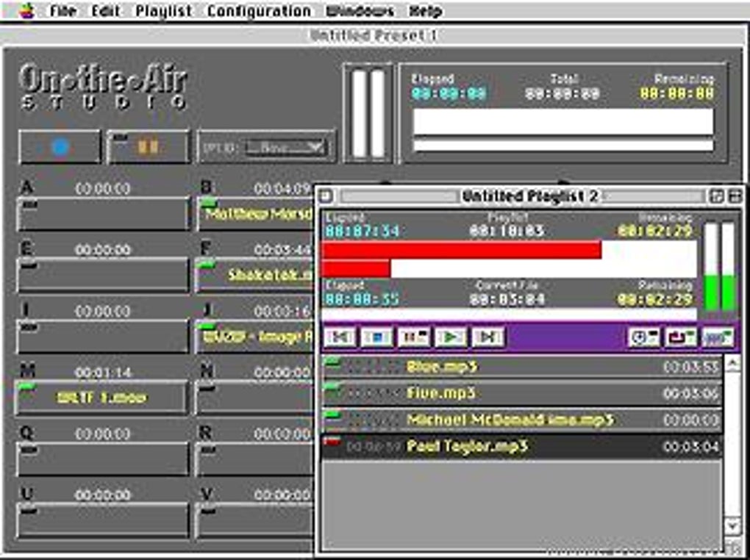Image resolution: width=750 pixels, height=560 pixels.
Task: Select the Five.mp3 playlist entry
Action: tap(456, 393)
